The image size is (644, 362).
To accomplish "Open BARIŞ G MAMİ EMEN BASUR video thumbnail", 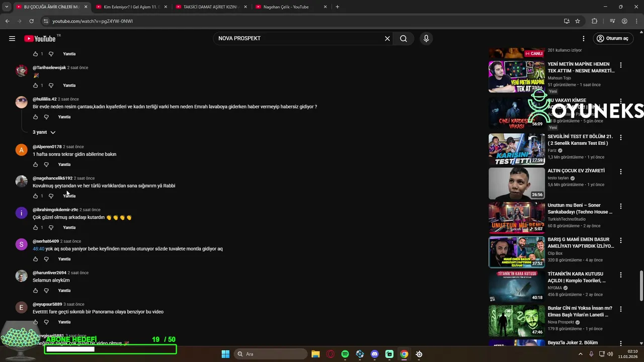I will click(x=517, y=252).
